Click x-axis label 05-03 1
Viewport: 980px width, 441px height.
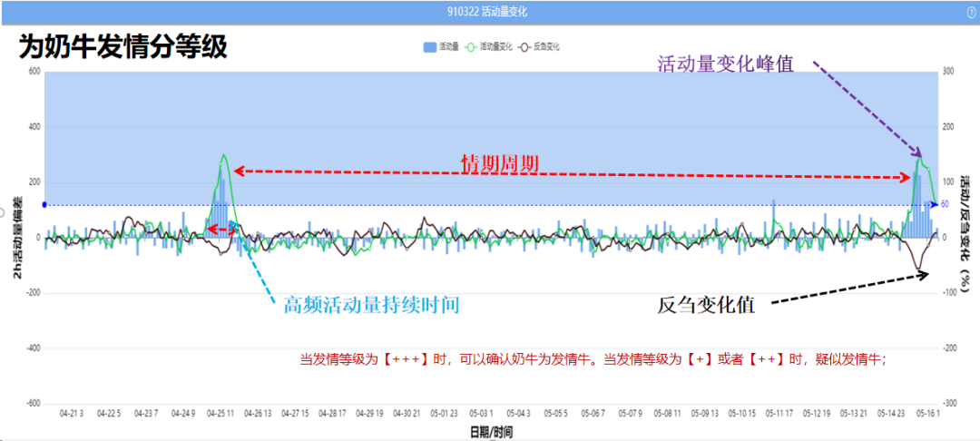coord(481,414)
